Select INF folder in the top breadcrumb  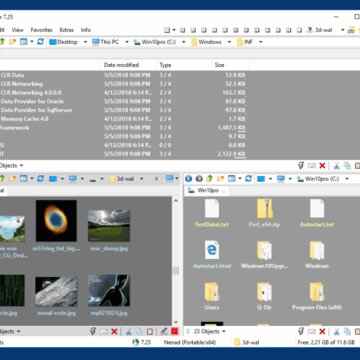[244, 42]
